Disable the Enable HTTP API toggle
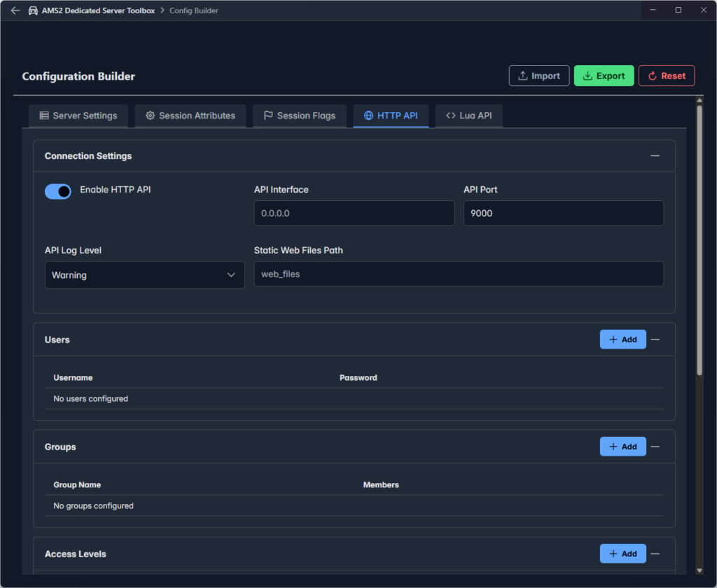Viewport: 717px width, 588px height. [x=58, y=191]
